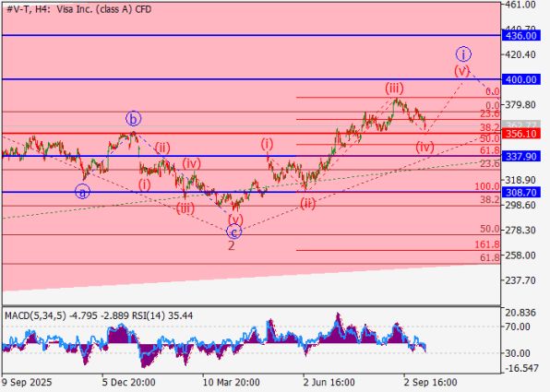Click the red 356.10 price level label

pyautogui.click(x=521, y=134)
